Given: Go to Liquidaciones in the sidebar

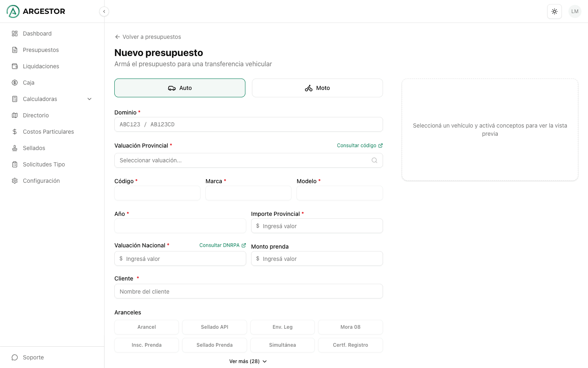Looking at the screenshot, I should pyautogui.click(x=41, y=66).
